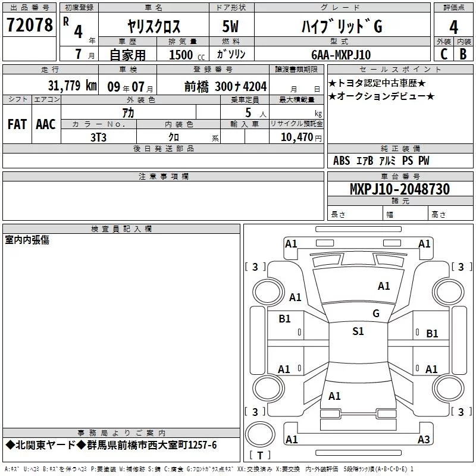Screen dimensions: 476x476
Task: Click the chassis number MXPJ10-2048730
Action: [400, 189]
